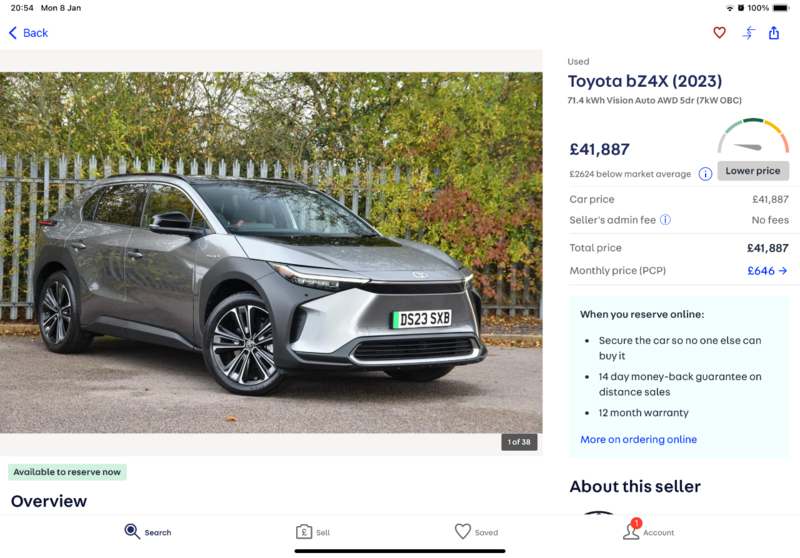800x558 pixels.
Task: Open info icon beside below market average
Action: [705, 174]
